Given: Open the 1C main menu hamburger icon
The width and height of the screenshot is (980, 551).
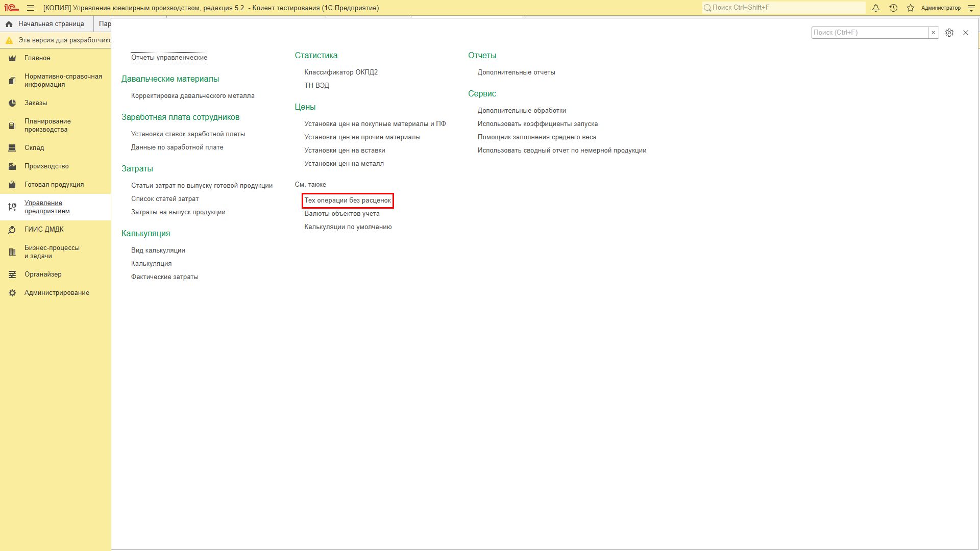Looking at the screenshot, I should click(x=31, y=8).
